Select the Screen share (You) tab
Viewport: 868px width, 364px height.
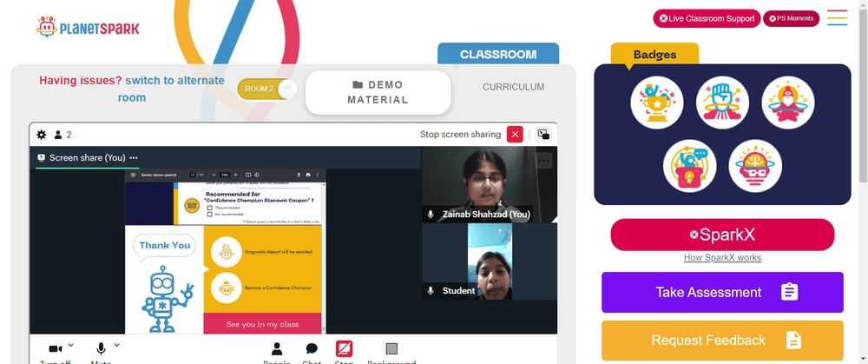point(88,158)
